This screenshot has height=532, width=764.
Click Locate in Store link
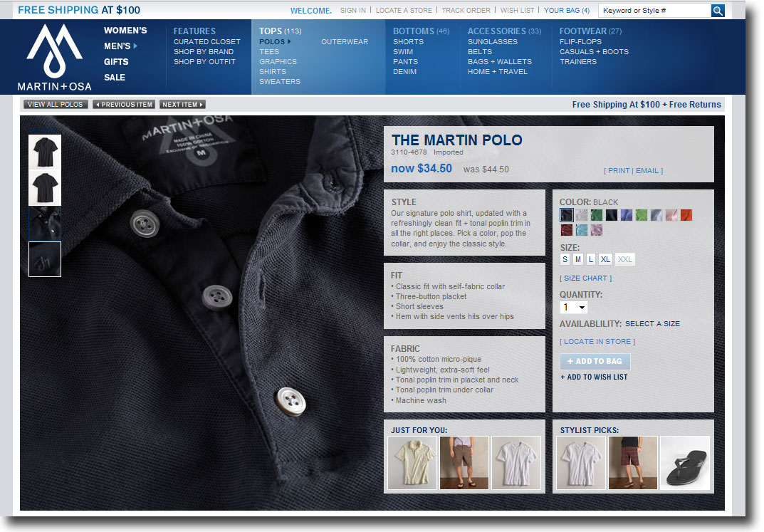(597, 342)
